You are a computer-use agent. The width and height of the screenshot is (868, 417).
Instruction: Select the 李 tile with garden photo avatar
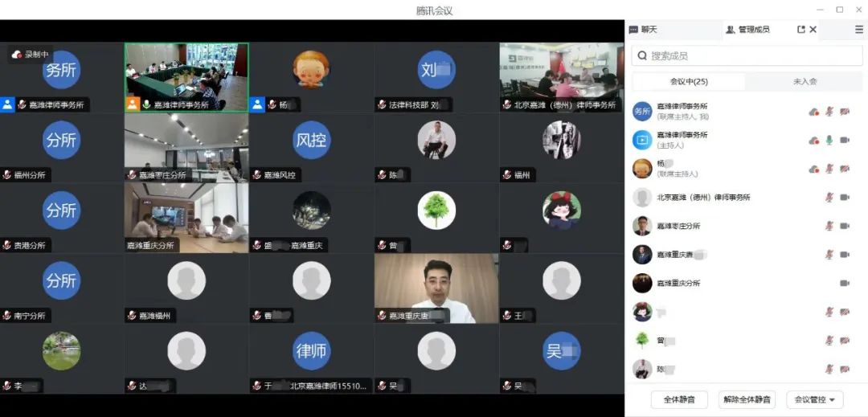(61, 358)
